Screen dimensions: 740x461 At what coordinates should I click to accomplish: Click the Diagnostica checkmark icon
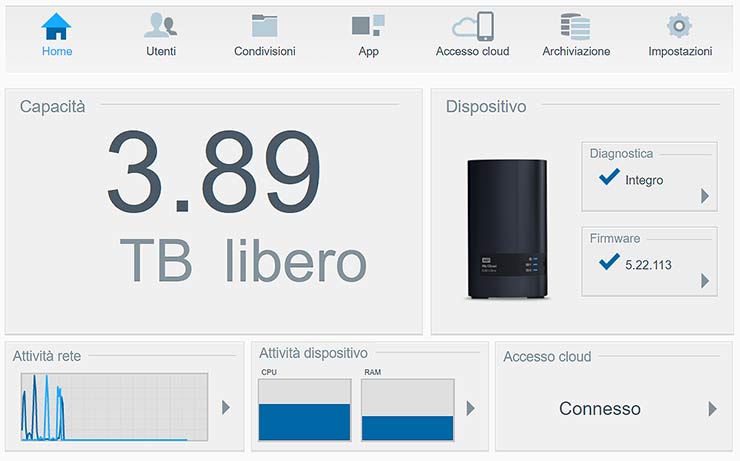607,178
